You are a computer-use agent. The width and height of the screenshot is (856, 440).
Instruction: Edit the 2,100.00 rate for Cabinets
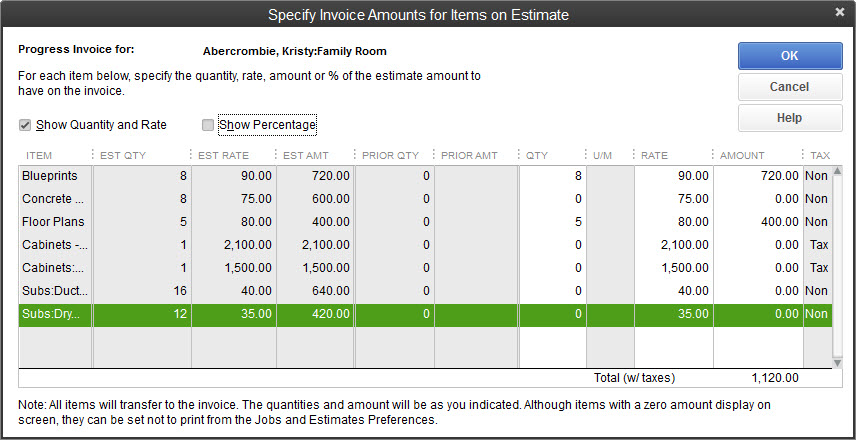coord(673,245)
